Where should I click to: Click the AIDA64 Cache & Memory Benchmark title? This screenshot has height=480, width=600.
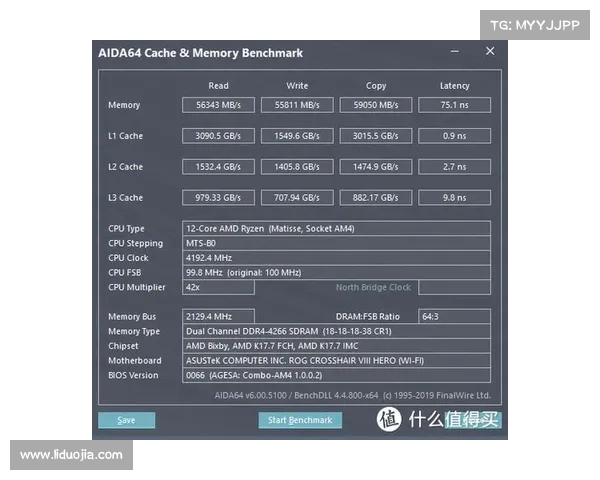point(201,53)
